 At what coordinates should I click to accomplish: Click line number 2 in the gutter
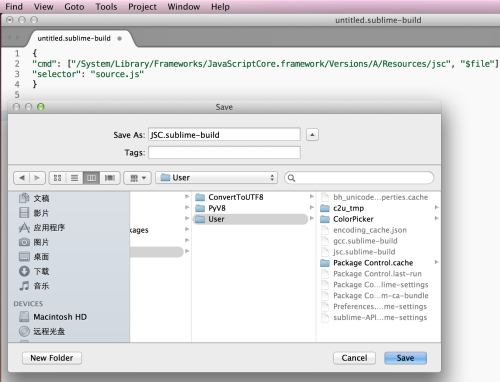point(17,64)
